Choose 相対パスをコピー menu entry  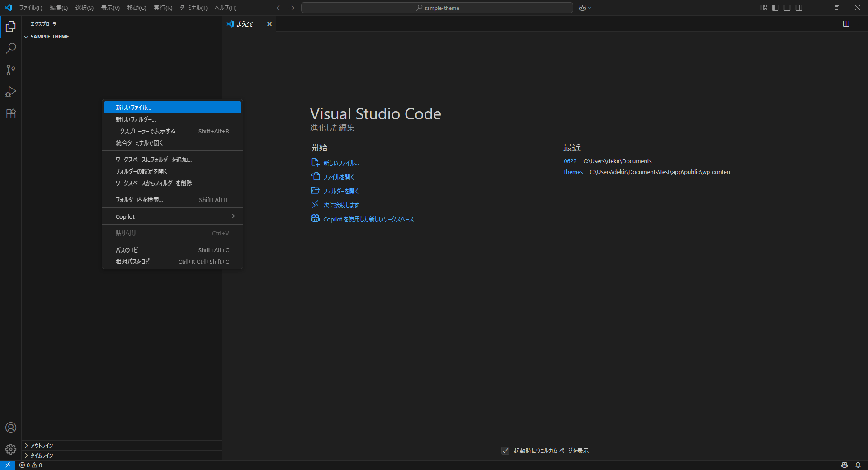tap(172, 262)
